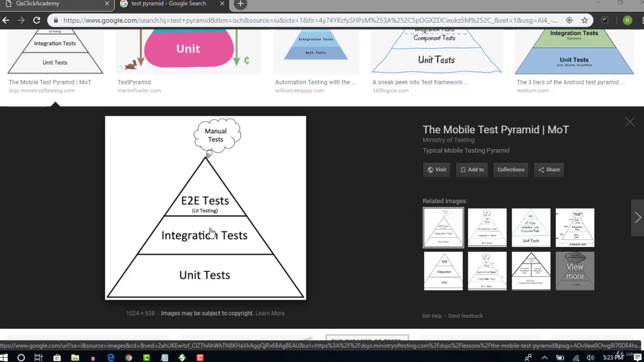Open File Explorer from the taskbar
Viewport: 644px width, 362px height.
click(75, 357)
